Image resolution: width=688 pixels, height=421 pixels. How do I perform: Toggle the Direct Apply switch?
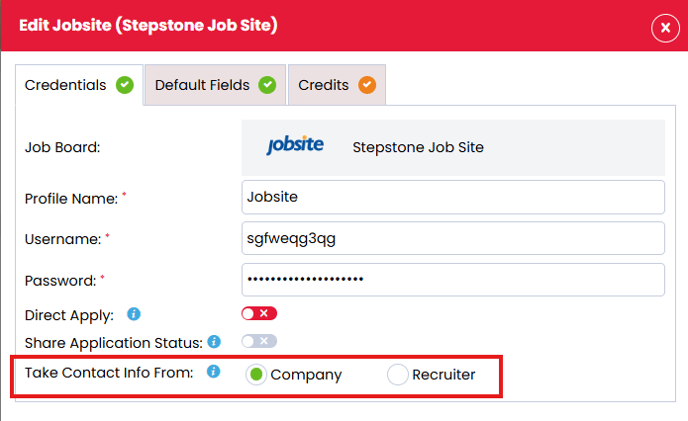(x=259, y=314)
